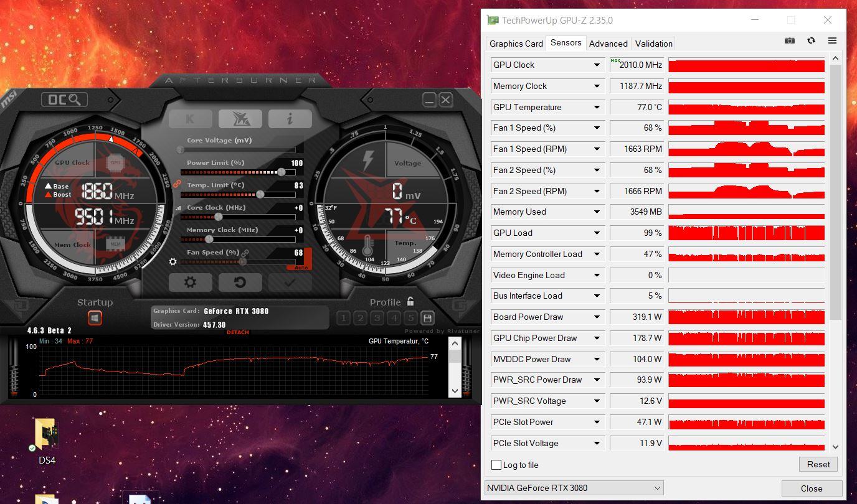
Task: Open the Afterburner info button
Action: (x=290, y=118)
